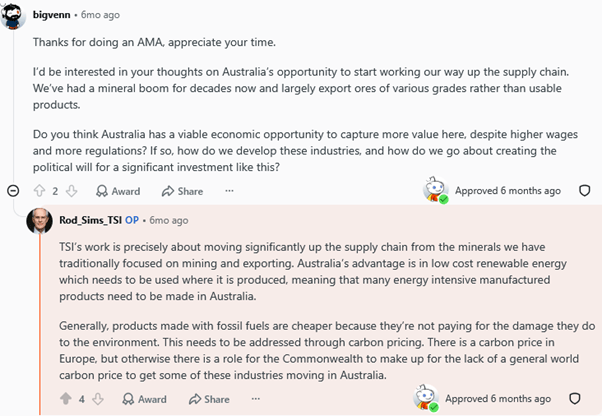Click bigvenn's avatar image
This screenshot has height=416, width=602.
pos(13,15)
